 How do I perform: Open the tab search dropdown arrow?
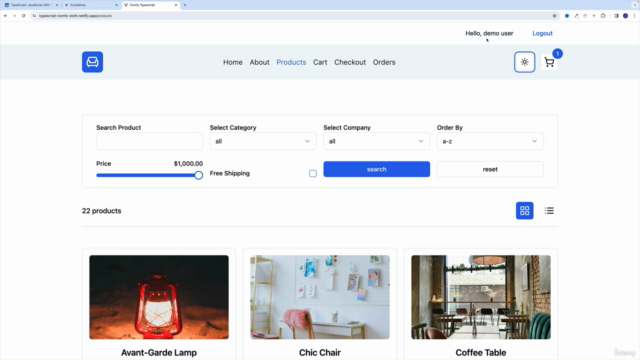coord(635,5)
